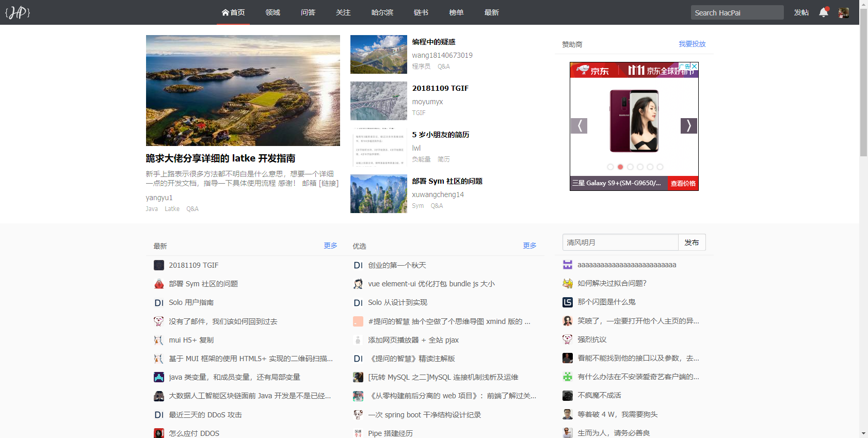Open the 榜单 navigation tab
Image resolution: width=868 pixels, height=438 pixels.
456,12
